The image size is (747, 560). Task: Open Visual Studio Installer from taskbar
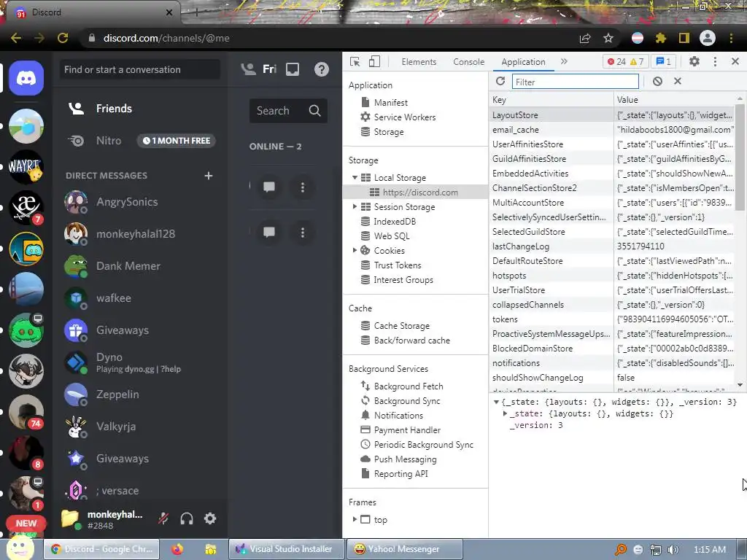click(x=286, y=549)
